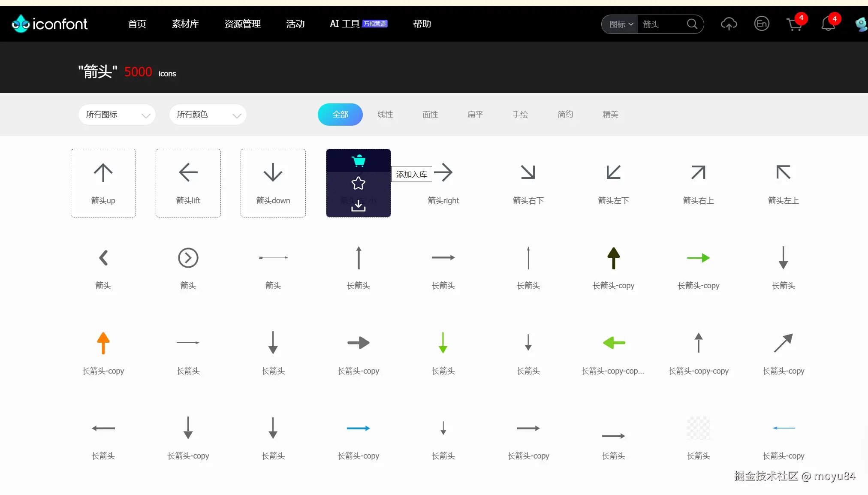
Task: Expand the 所有颜色 dropdown
Action: [x=208, y=115]
